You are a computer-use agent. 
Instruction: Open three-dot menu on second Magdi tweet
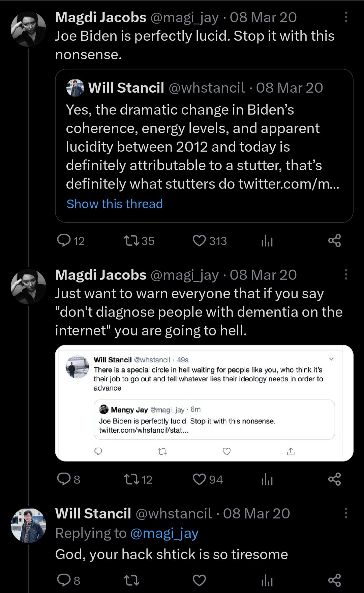point(346,275)
